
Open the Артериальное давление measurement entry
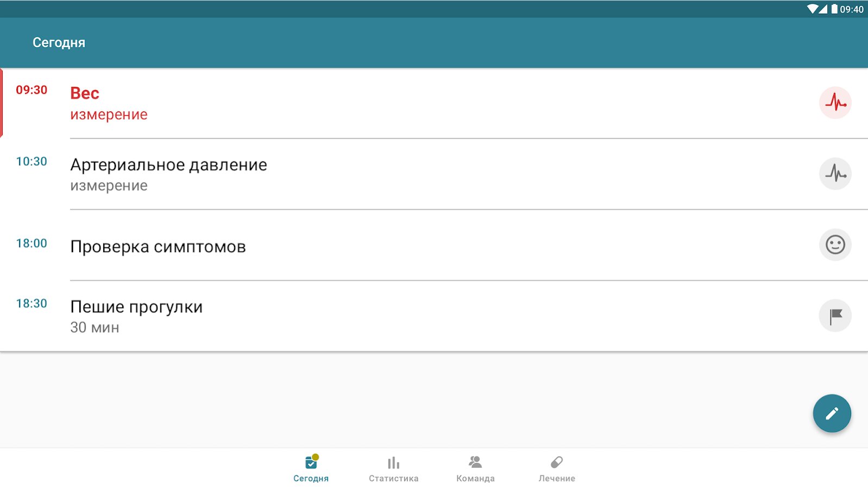click(434, 174)
